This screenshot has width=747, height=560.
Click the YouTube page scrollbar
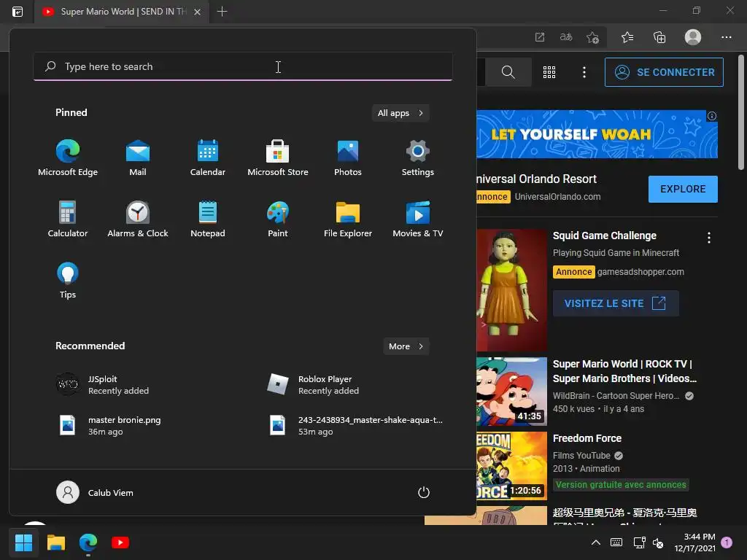coord(741,112)
